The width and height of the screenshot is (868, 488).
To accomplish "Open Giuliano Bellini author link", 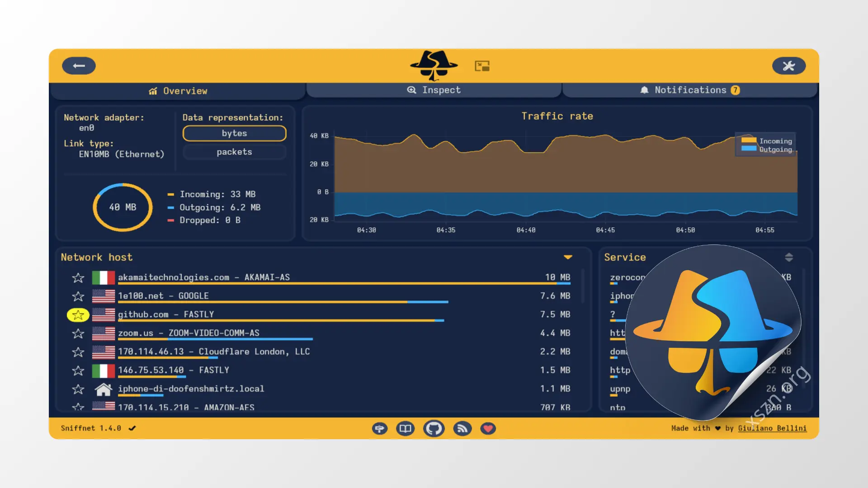I will [772, 428].
